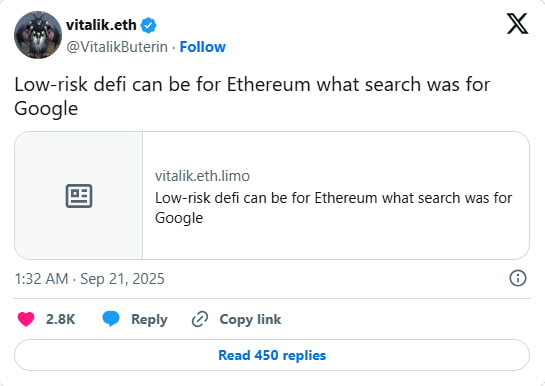This screenshot has width=545, height=386.
Task: Click the link card preview thumbnail area
Action: tap(79, 195)
